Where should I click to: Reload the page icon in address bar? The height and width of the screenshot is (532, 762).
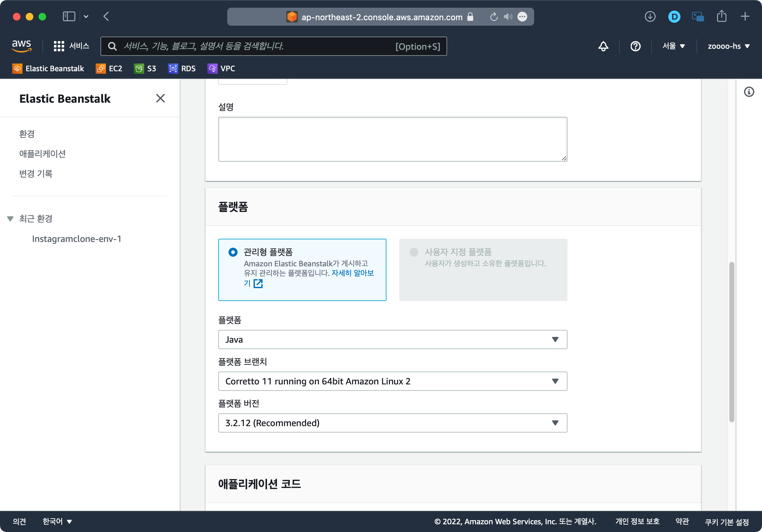point(494,17)
